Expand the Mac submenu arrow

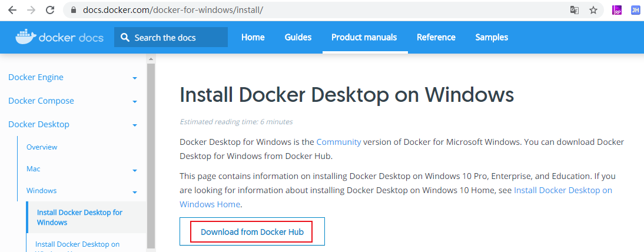point(134,170)
